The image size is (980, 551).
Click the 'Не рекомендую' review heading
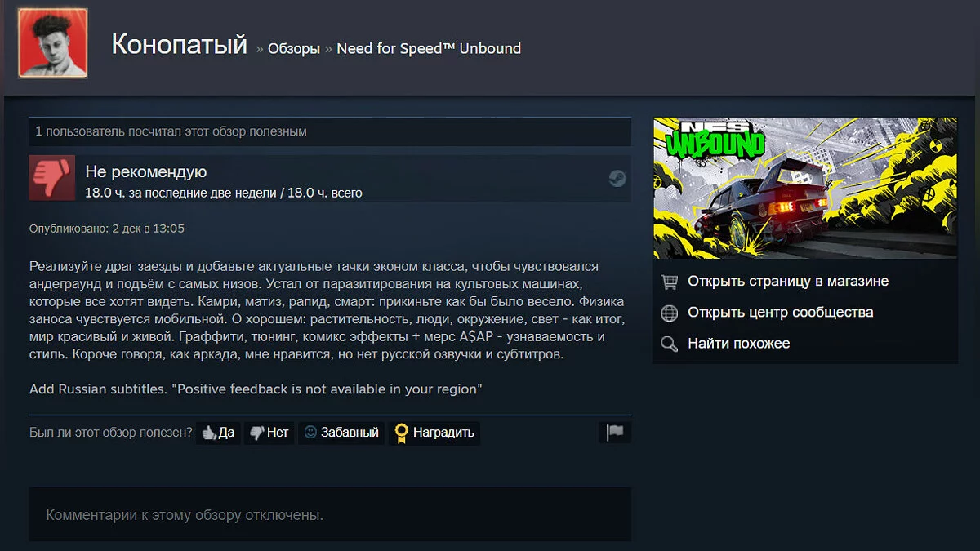click(x=145, y=171)
